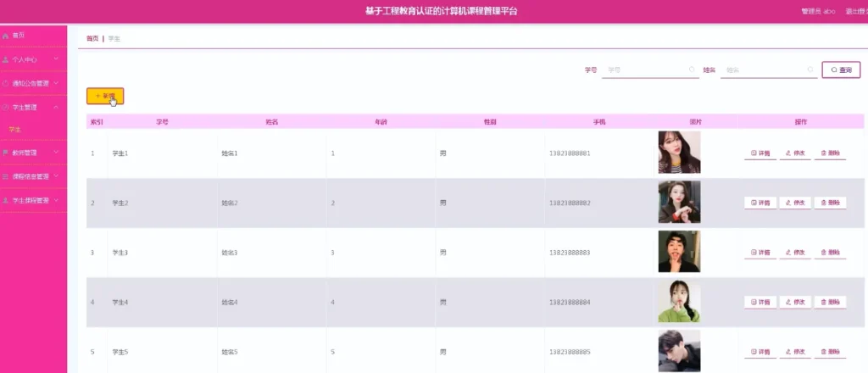Click the 查询 search button
Image resolution: width=868 pixels, height=373 pixels.
[841, 70]
